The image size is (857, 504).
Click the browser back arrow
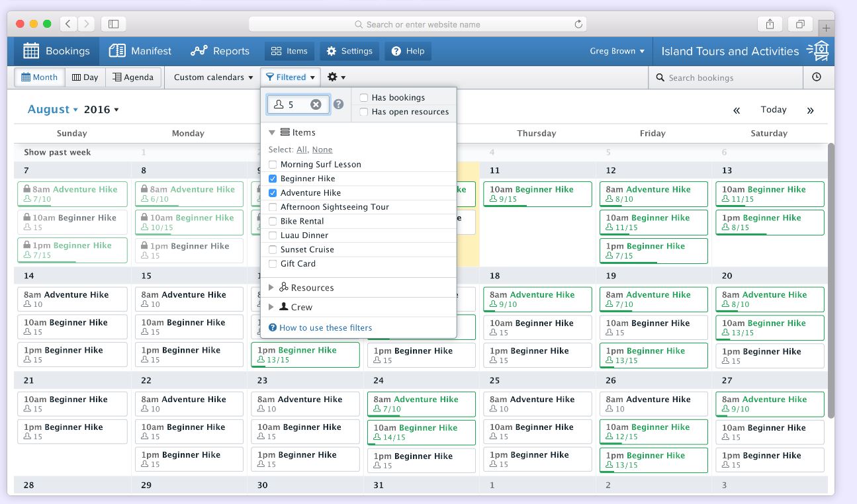68,24
